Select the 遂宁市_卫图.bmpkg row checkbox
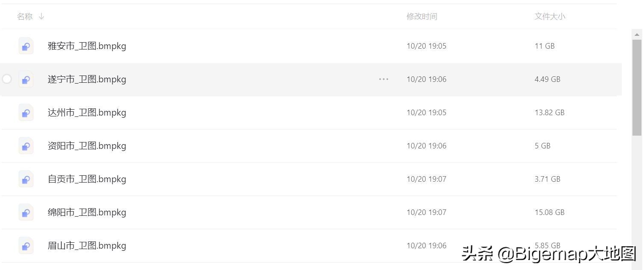644x270 pixels. pos(7,79)
